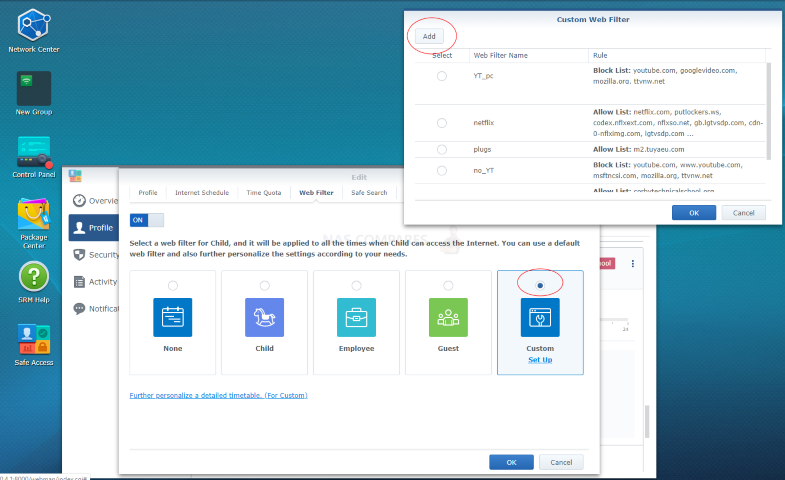
Task: Click the Safe Access window title icon
Action: (75, 176)
